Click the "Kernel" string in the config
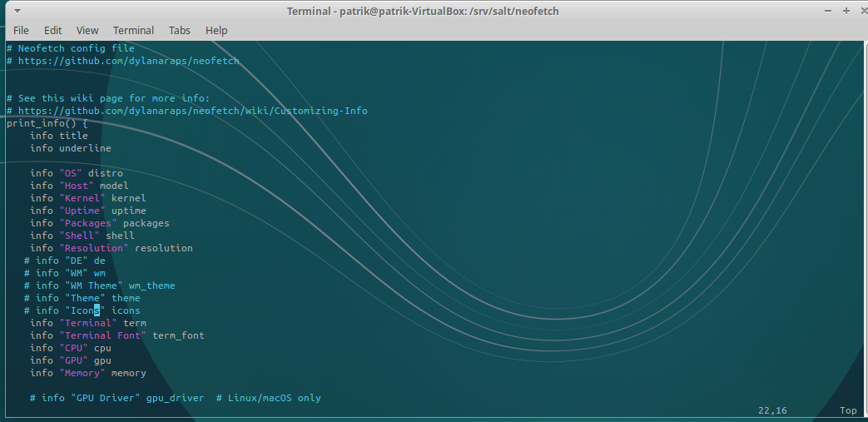Image resolution: width=868 pixels, height=422 pixels. [x=82, y=198]
